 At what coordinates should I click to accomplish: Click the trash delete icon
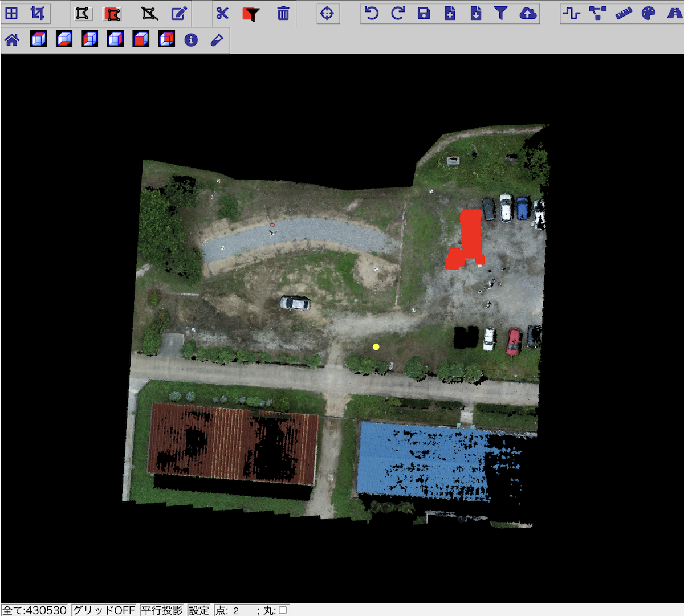[x=283, y=14]
